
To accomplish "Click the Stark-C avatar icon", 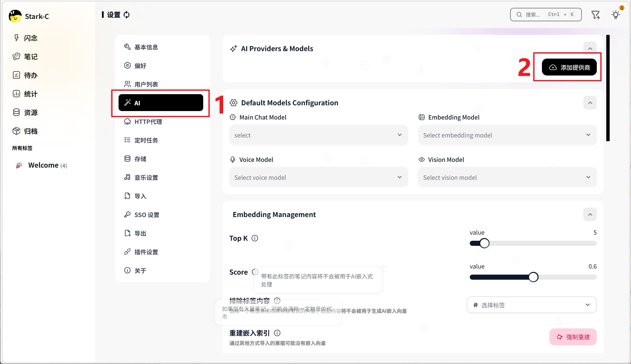I will (15, 16).
